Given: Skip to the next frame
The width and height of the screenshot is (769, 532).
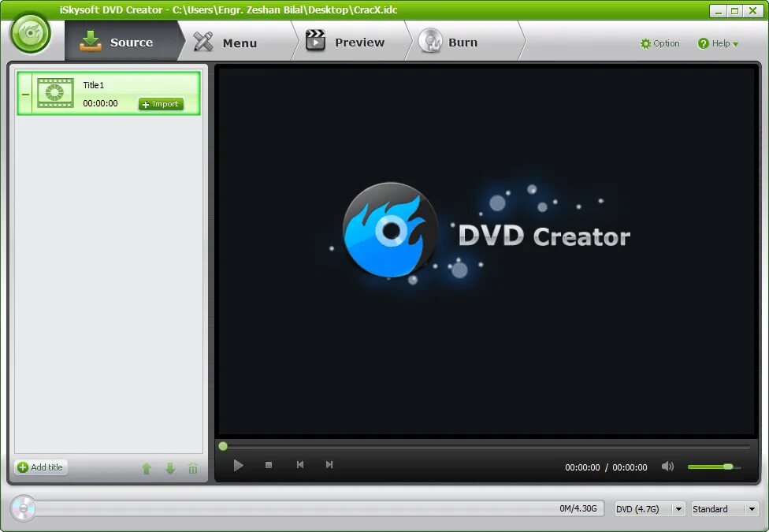Looking at the screenshot, I should pyautogui.click(x=329, y=465).
